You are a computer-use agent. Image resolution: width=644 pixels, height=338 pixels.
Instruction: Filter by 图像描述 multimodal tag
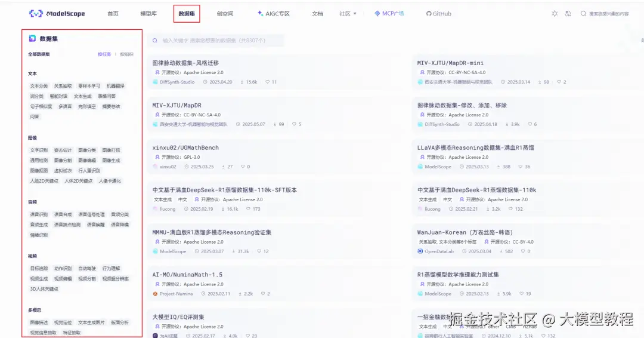pos(39,322)
